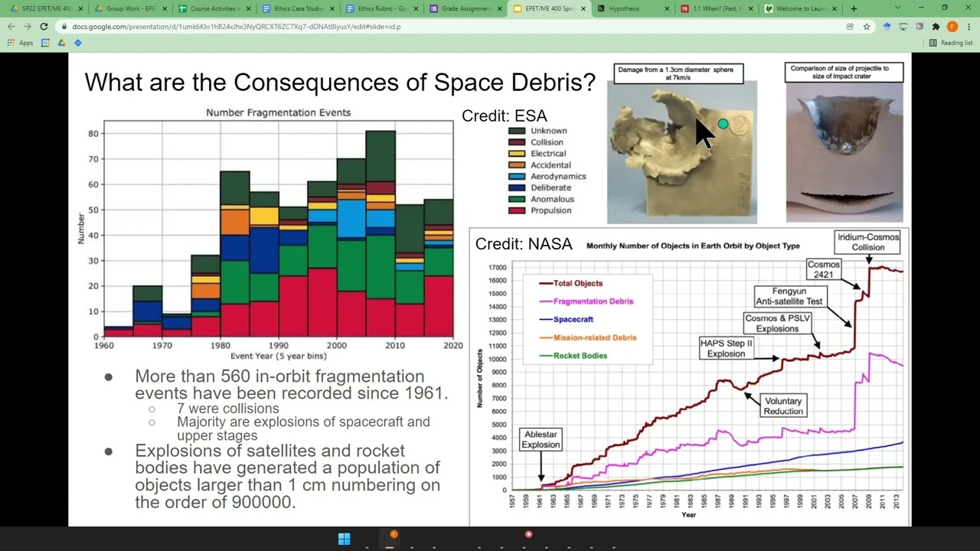Click the slide title 'What are the Consequences of Space Debris?'
Screen dimensions: 980x551
click(x=340, y=82)
